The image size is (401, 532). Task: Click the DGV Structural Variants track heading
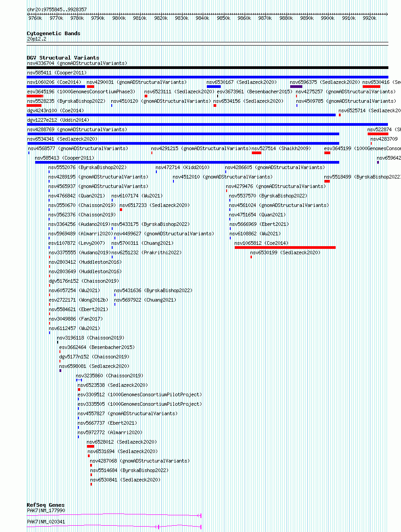coord(63,58)
